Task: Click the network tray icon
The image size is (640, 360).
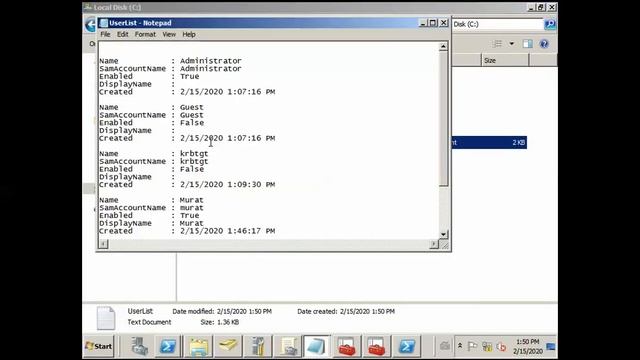Action: [x=487, y=347]
